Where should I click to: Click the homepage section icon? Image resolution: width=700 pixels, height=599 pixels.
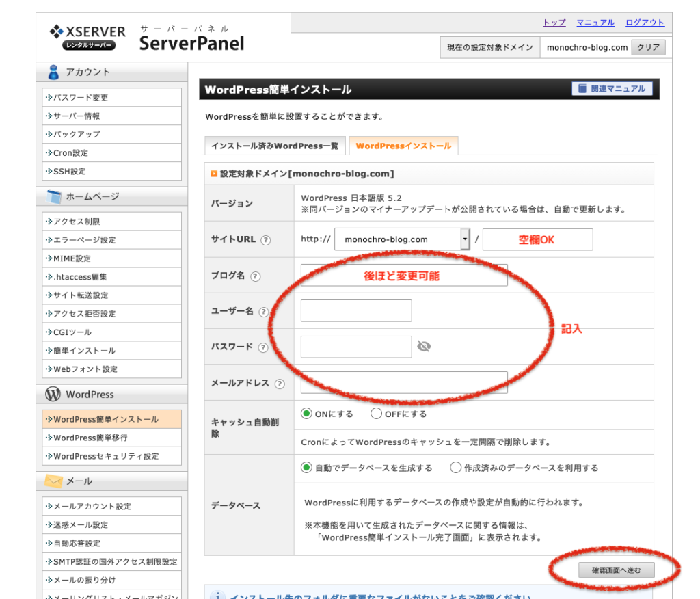pos(54,196)
